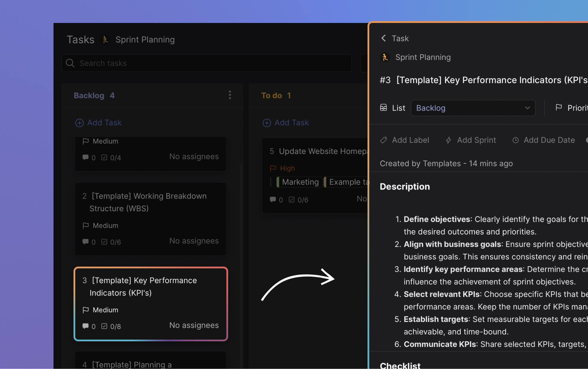Click the Sprint Planning runner emoji icon
Screen dimensions: 588x369
tap(385, 57)
